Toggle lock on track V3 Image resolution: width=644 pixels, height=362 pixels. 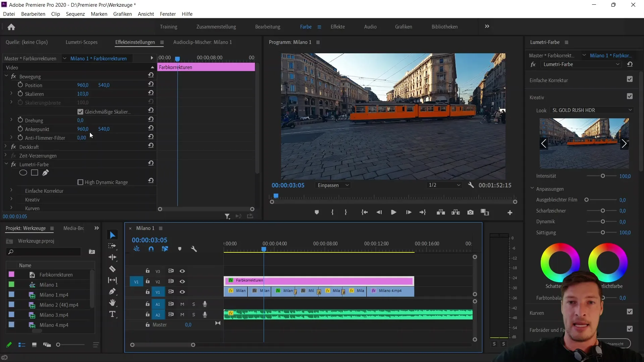tap(148, 270)
